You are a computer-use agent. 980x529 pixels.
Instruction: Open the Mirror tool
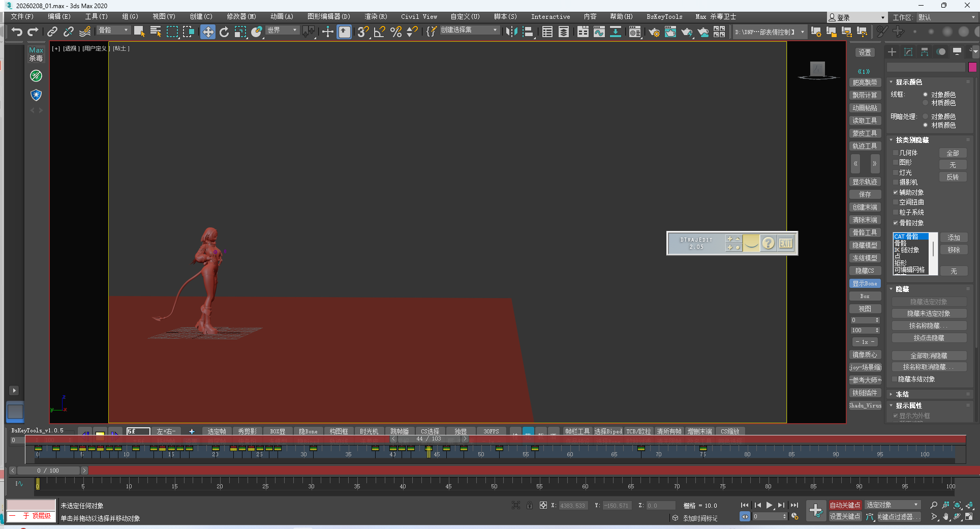[x=511, y=32]
